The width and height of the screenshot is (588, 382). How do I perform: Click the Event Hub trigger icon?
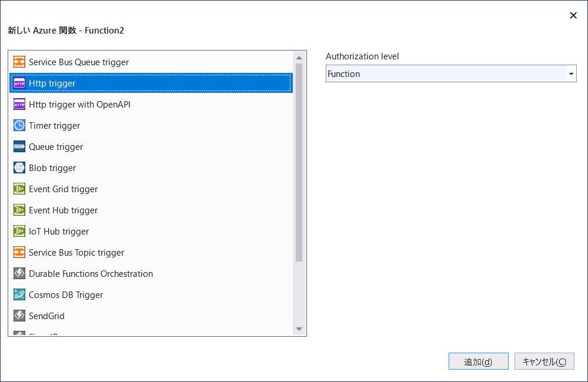tap(19, 210)
